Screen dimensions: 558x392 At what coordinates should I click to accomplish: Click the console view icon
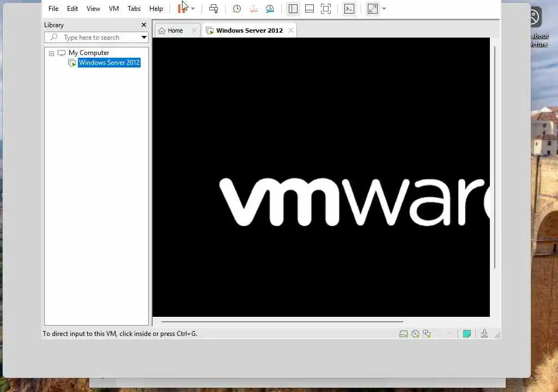click(349, 9)
